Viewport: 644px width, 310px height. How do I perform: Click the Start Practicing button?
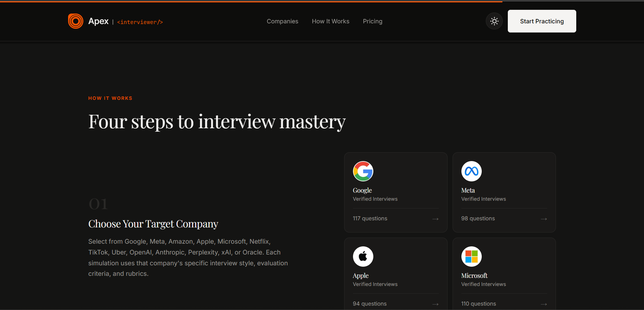pos(542,21)
